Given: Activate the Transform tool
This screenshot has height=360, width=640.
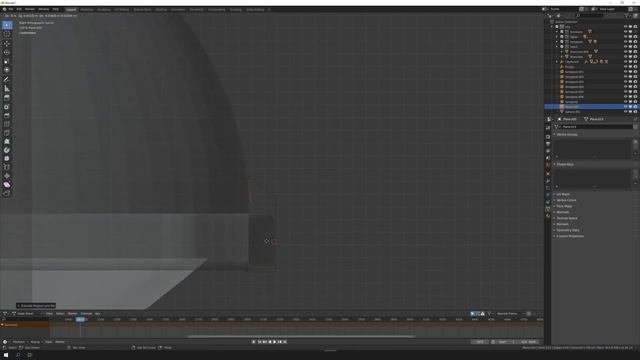Looking at the screenshot, I should tap(7, 70).
